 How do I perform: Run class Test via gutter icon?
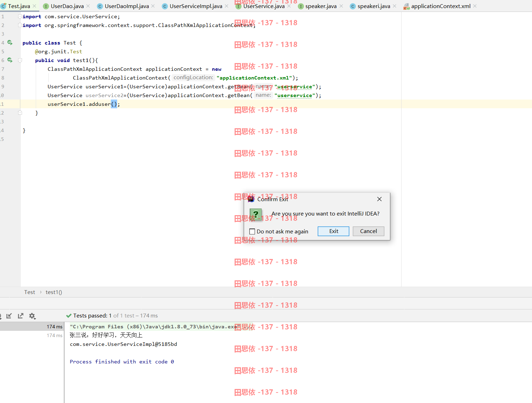coord(10,42)
